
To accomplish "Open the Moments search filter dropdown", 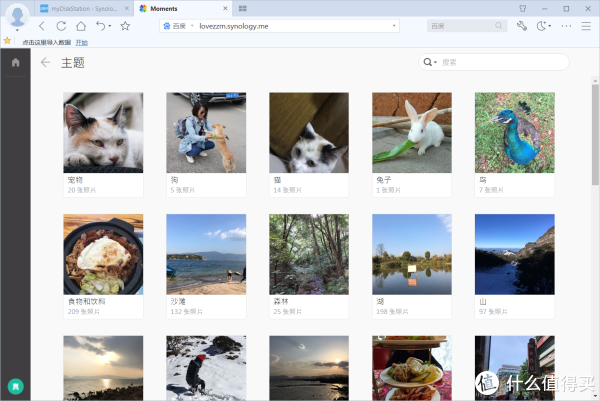I will pos(431,62).
